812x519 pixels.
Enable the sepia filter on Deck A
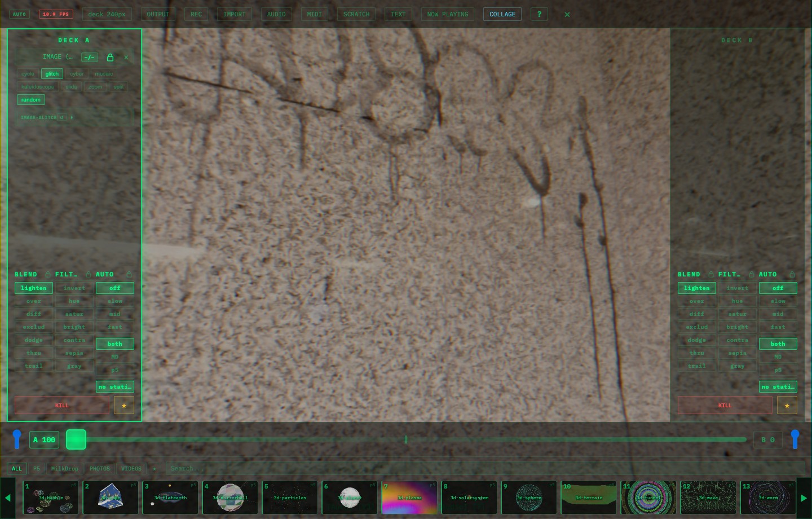tap(74, 353)
